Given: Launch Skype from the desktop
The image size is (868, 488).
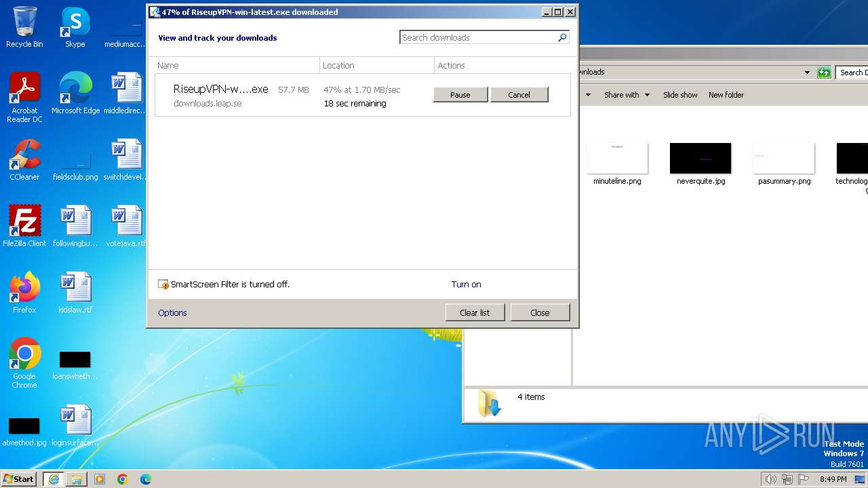Looking at the screenshot, I should coord(75,27).
